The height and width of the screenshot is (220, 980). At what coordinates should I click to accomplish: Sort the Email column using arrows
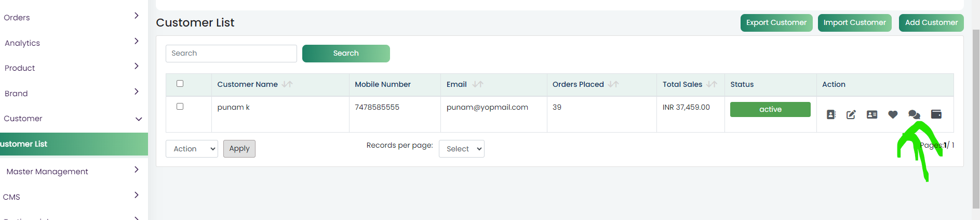pyautogui.click(x=478, y=84)
